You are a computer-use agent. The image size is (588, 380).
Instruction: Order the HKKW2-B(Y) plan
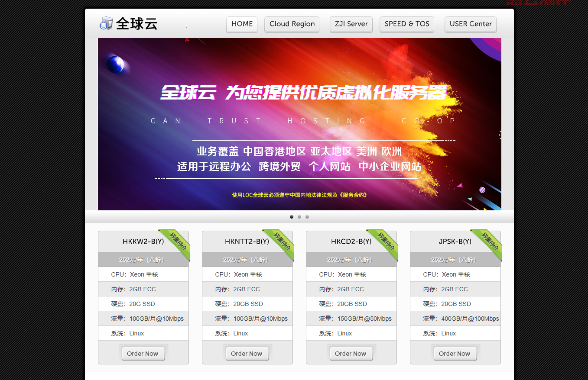[x=143, y=354]
